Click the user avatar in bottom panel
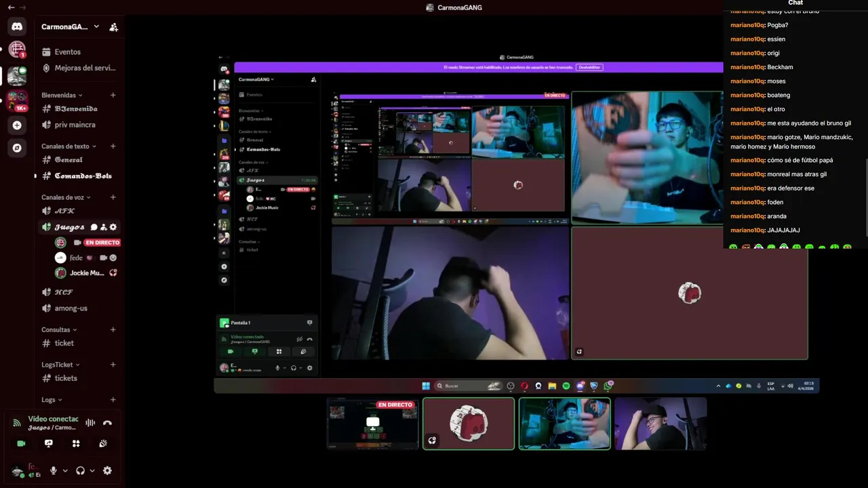868x488 pixels. (18, 471)
